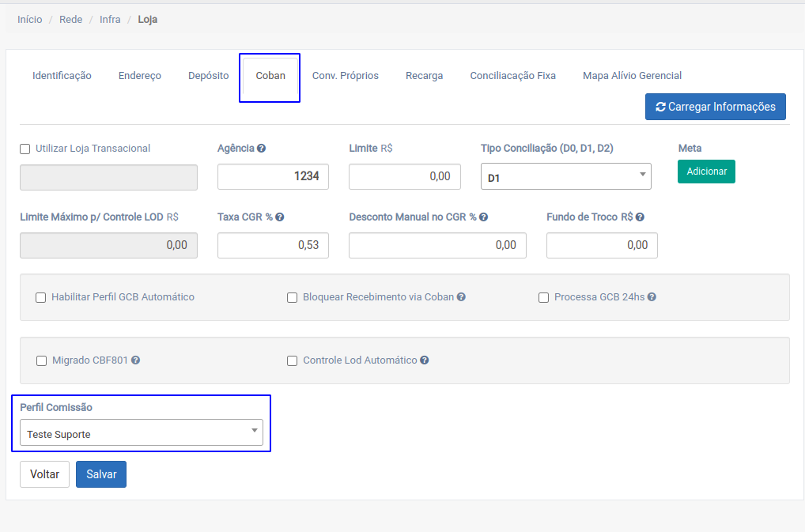The height and width of the screenshot is (532, 805).
Task: Click the Carregar Informações button
Action: 715,107
